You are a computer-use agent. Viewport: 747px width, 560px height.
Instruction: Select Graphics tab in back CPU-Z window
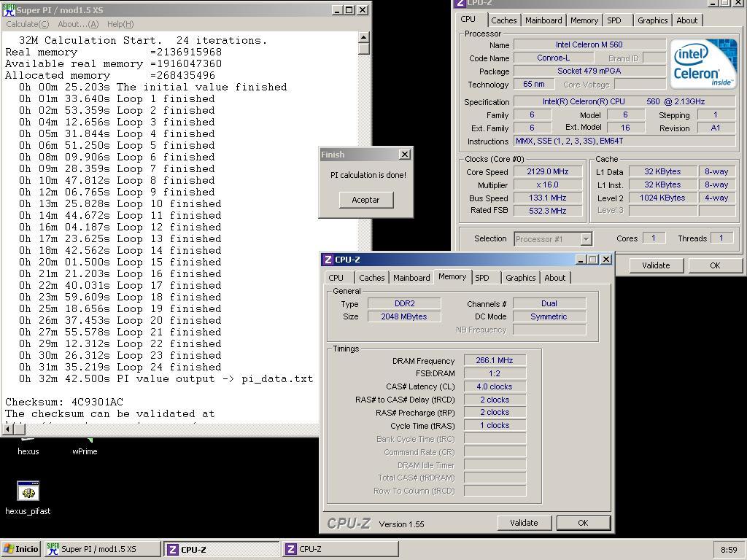(x=653, y=20)
